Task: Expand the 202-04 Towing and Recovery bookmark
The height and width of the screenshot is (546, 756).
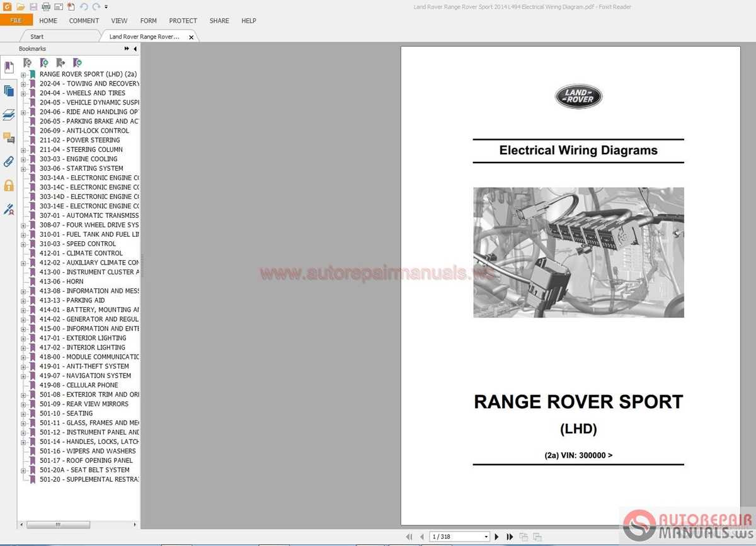Action: coord(23,84)
